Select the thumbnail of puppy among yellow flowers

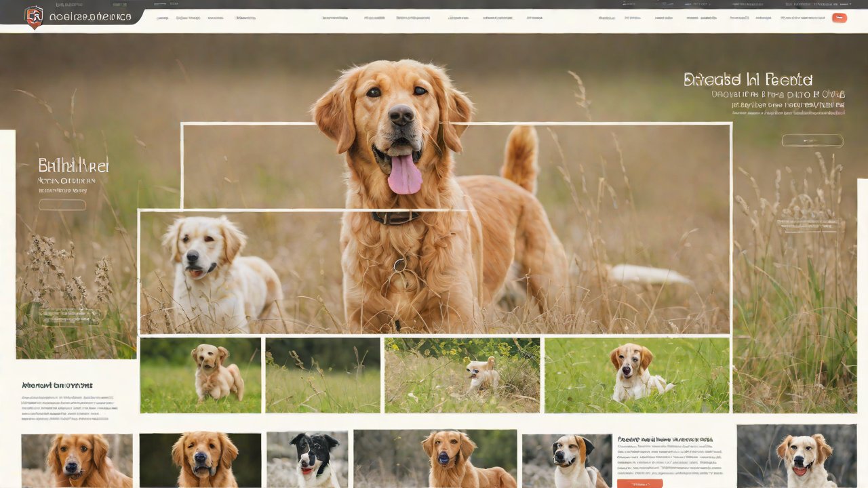pyautogui.click(x=462, y=375)
